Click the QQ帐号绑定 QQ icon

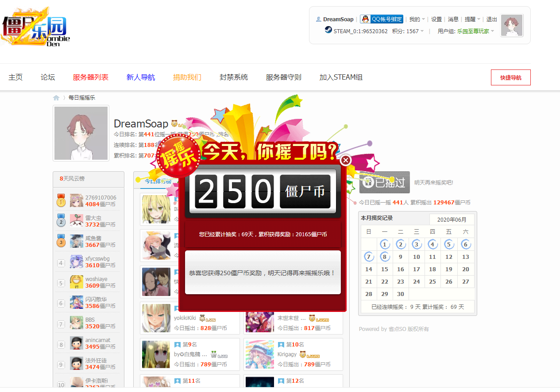[x=366, y=19]
